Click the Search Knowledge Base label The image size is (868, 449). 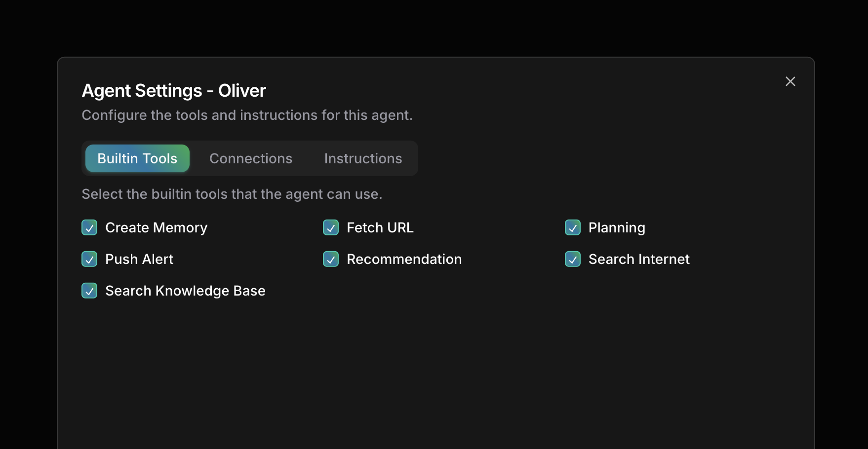click(x=185, y=291)
